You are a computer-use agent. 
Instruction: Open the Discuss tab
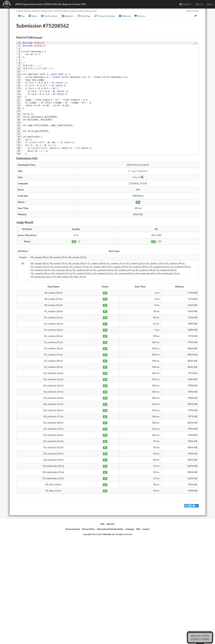tap(140, 16)
